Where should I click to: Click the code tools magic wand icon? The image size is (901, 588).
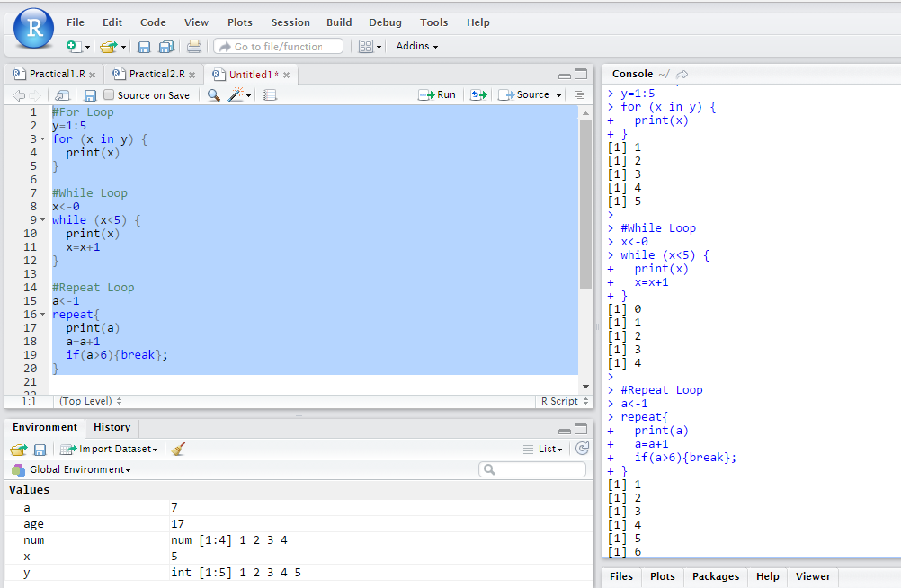[x=236, y=94]
